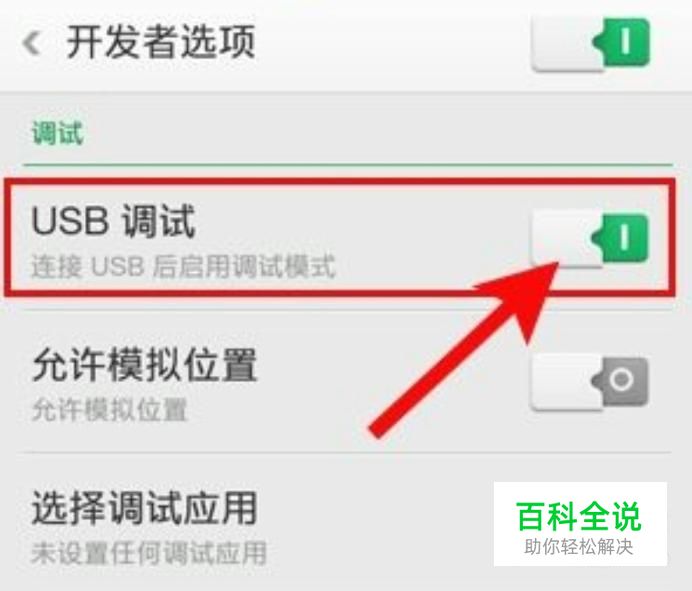Click the 开发者选项 page title
This screenshot has height=591, width=692.
tap(161, 42)
